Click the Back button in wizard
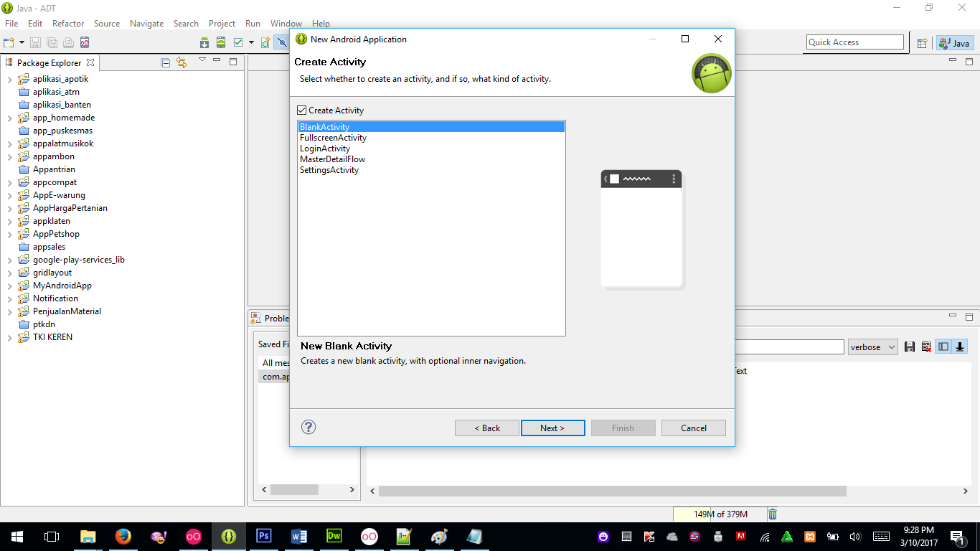Screen dimensions: 980x551 click(x=487, y=428)
